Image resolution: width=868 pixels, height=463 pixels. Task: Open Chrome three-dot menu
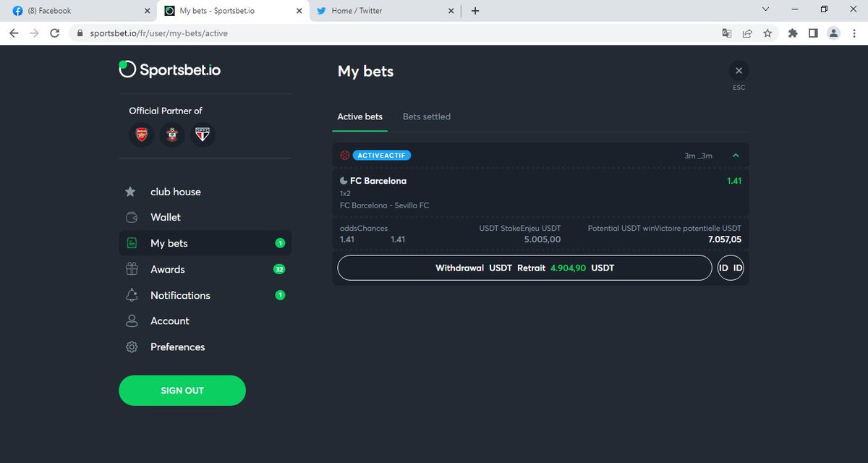point(854,33)
